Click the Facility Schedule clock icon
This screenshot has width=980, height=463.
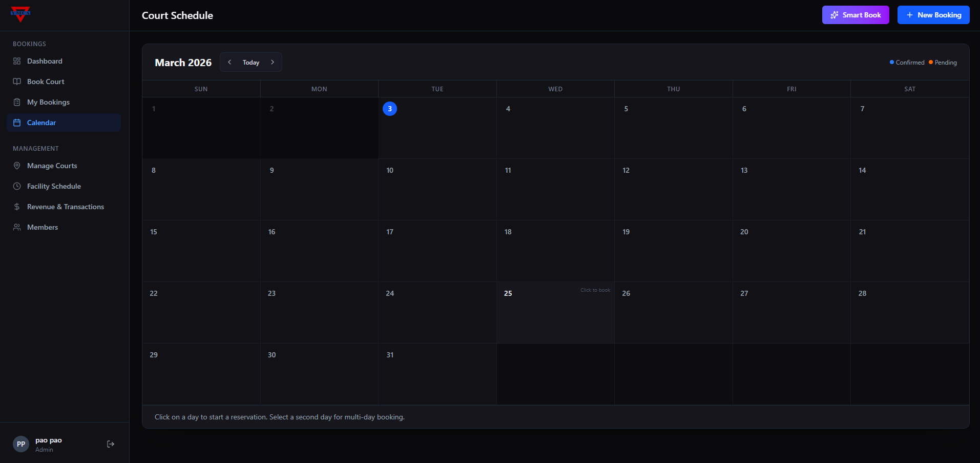tap(17, 186)
